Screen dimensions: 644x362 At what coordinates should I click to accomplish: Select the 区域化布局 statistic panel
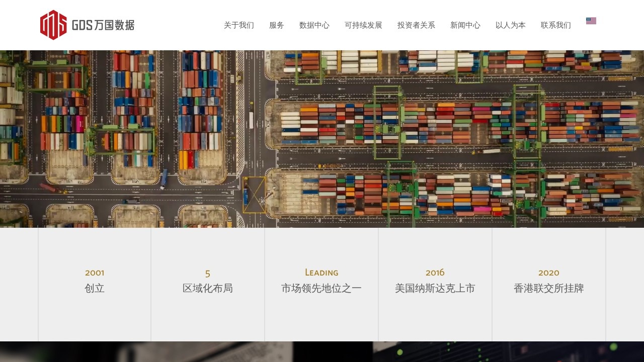(x=207, y=282)
